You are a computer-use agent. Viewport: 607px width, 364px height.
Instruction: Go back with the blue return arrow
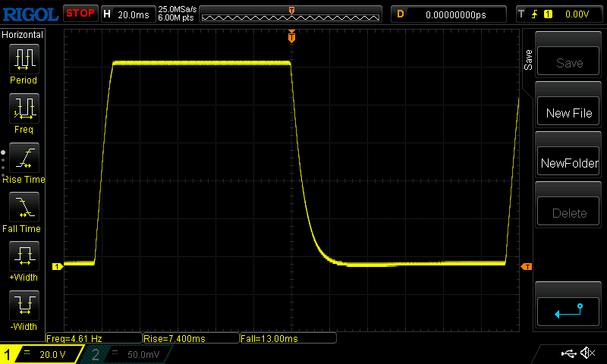click(x=568, y=312)
